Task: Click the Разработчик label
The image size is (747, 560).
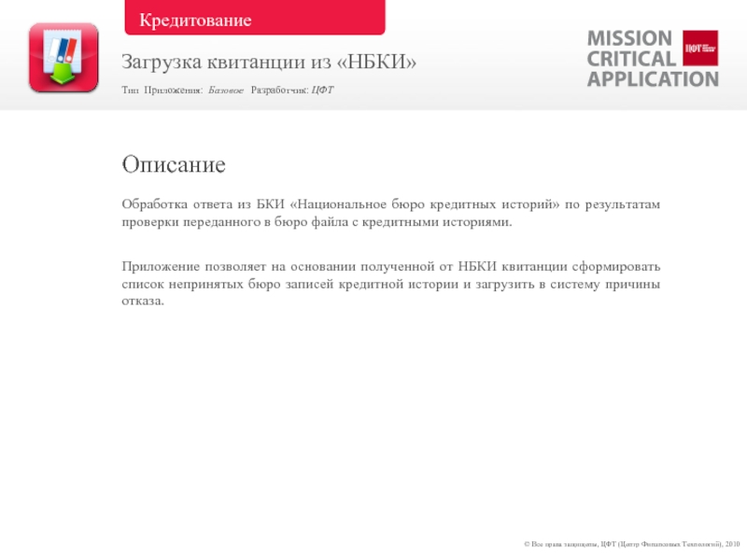Action: [x=279, y=90]
